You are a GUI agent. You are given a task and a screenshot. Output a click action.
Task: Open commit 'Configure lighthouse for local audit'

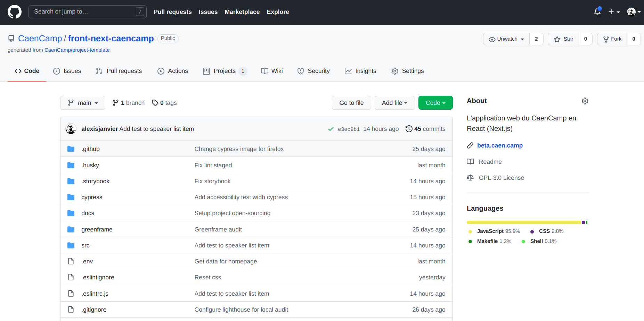[x=241, y=310]
